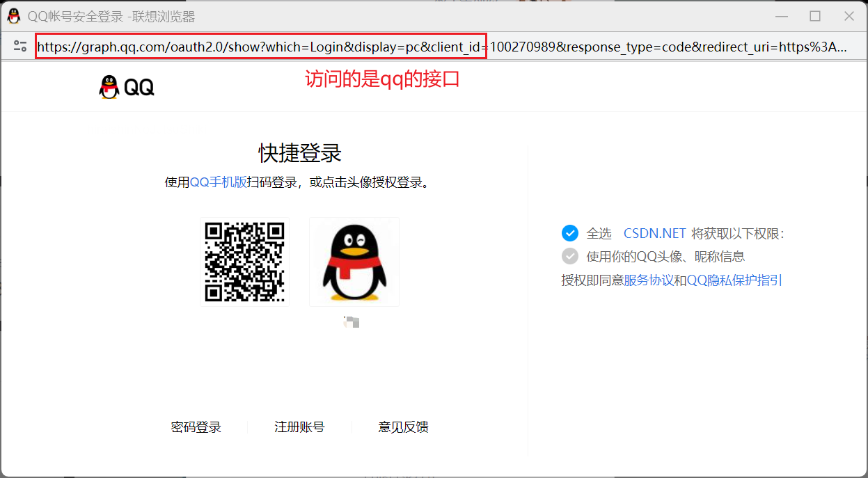The image size is (868, 478).
Task: Click the site settings icon beside the URL
Action: click(x=20, y=47)
